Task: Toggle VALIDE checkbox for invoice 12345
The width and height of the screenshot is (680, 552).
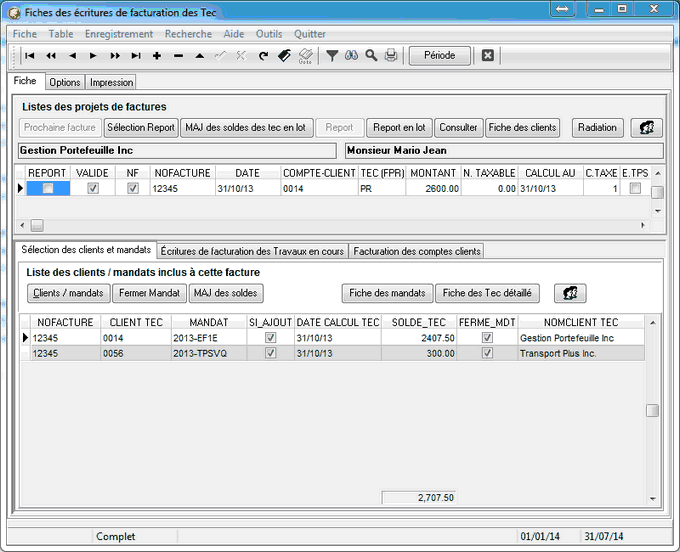Action: pos(93,188)
